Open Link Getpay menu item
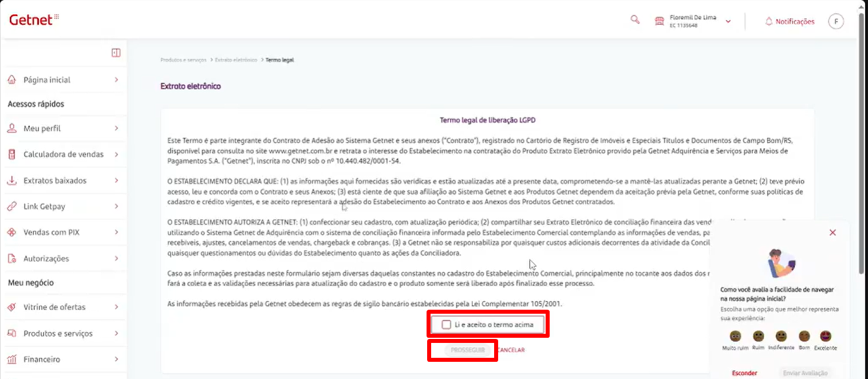The image size is (868, 379). pos(63,206)
